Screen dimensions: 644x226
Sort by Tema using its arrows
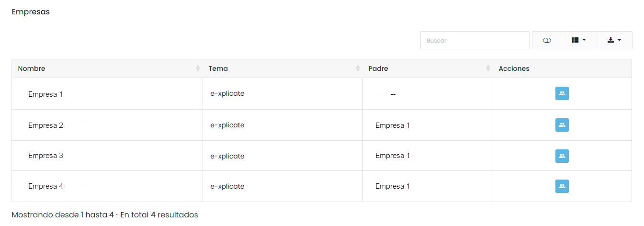pyautogui.click(x=358, y=68)
